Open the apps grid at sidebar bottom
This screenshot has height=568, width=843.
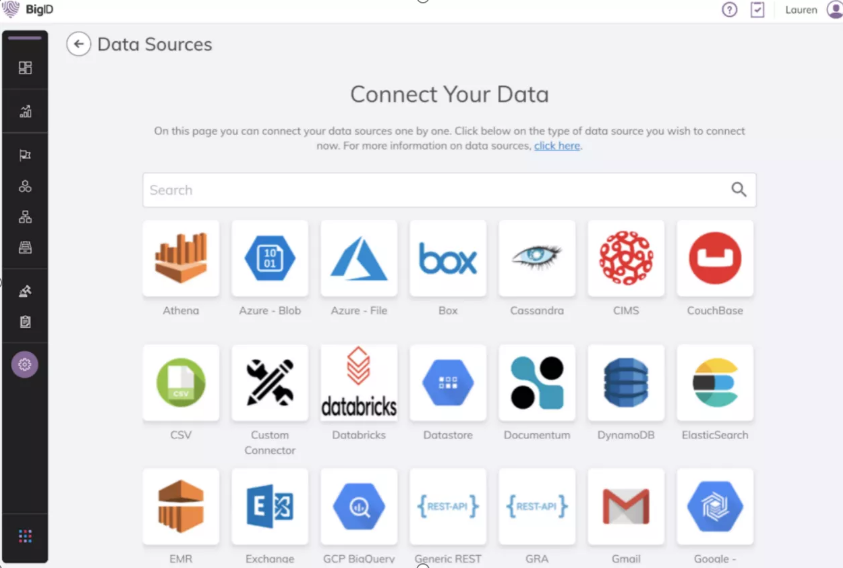click(x=25, y=536)
